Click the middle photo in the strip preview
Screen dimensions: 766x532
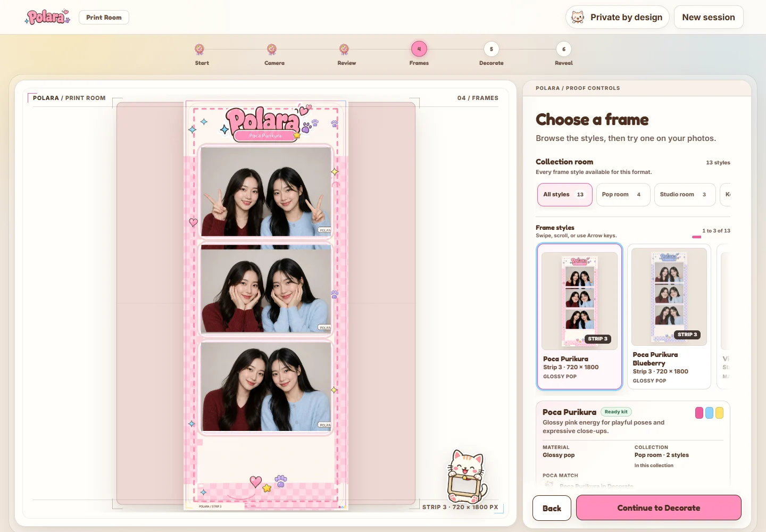click(266, 289)
